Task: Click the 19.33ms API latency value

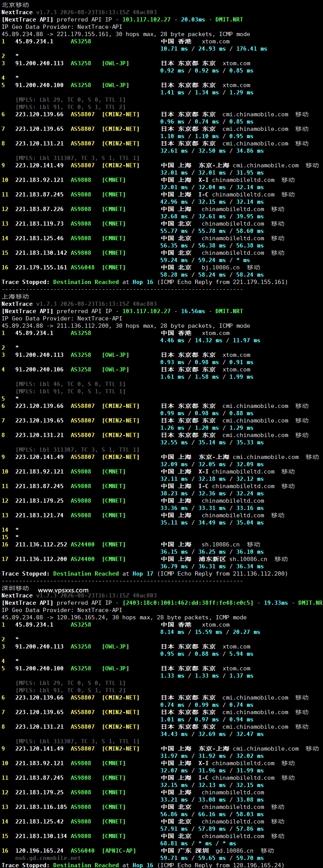Action: (276, 603)
